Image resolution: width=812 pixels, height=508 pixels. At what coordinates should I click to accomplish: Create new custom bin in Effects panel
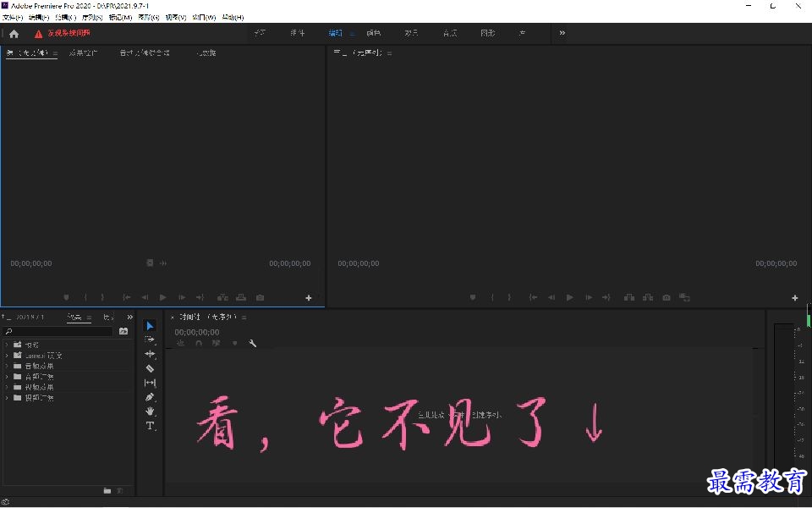pos(107,490)
